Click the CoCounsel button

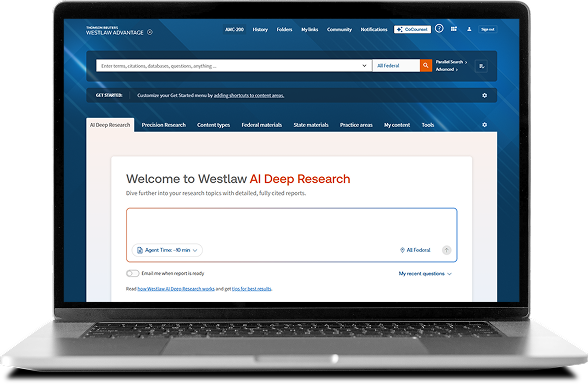(x=412, y=29)
